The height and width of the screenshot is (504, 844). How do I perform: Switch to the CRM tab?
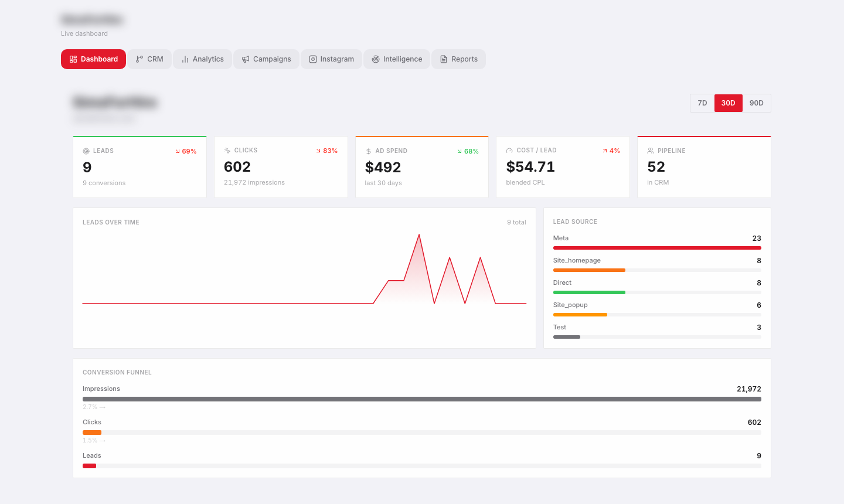point(149,59)
